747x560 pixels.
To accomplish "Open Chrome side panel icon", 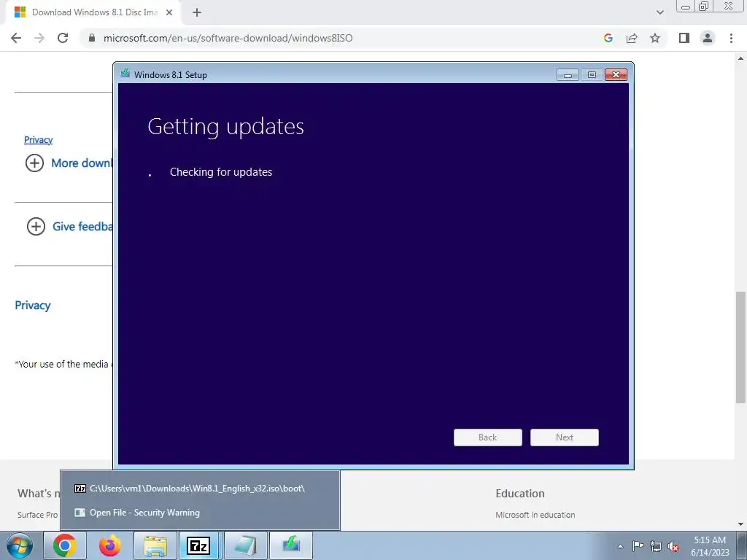I will [x=684, y=38].
